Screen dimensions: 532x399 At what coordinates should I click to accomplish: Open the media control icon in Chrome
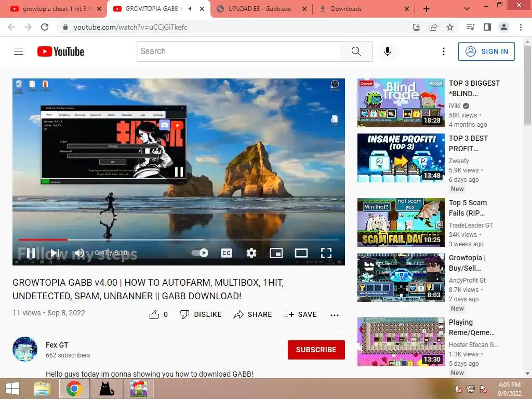(x=470, y=27)
